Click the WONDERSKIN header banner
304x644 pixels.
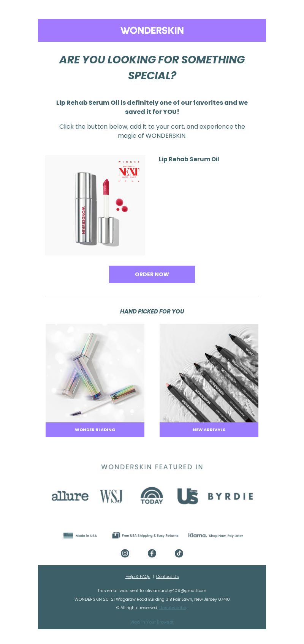point(152,30)
